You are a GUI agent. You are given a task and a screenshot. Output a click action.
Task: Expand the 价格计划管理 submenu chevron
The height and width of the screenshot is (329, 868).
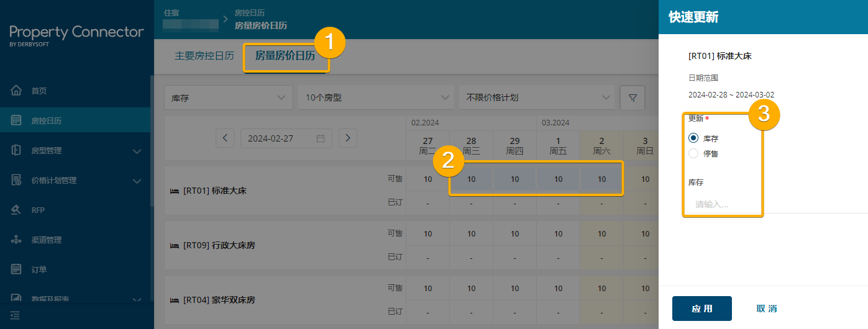tap(137, 181)
